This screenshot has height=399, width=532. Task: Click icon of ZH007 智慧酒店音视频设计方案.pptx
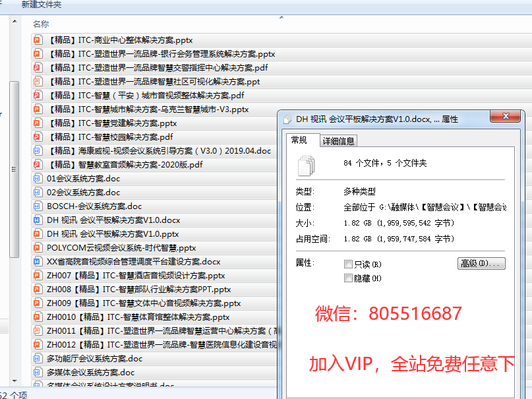click(x=38, y=276)
